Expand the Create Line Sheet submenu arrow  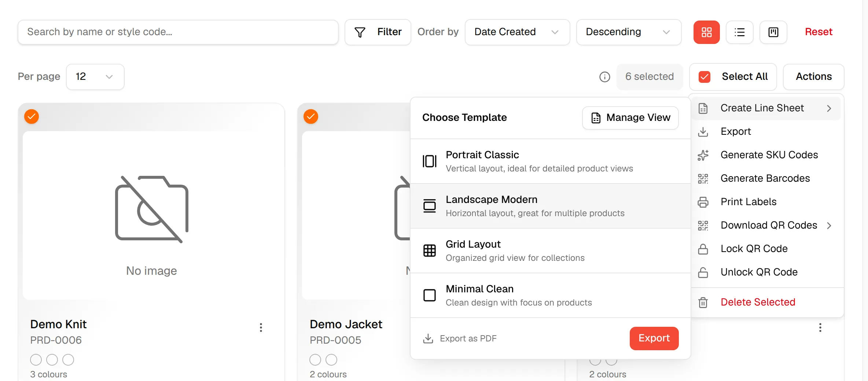tap(829, 108)
